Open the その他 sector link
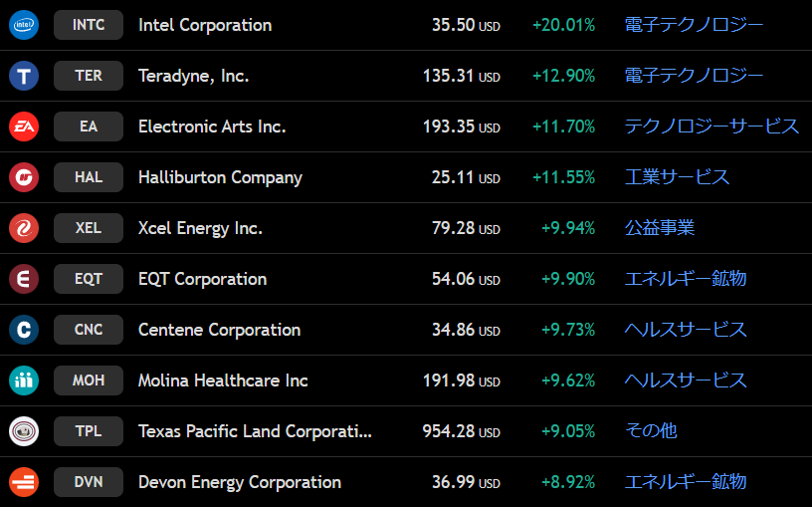The height and width of the screenshot is (507, 812). (x=651, y=431)
